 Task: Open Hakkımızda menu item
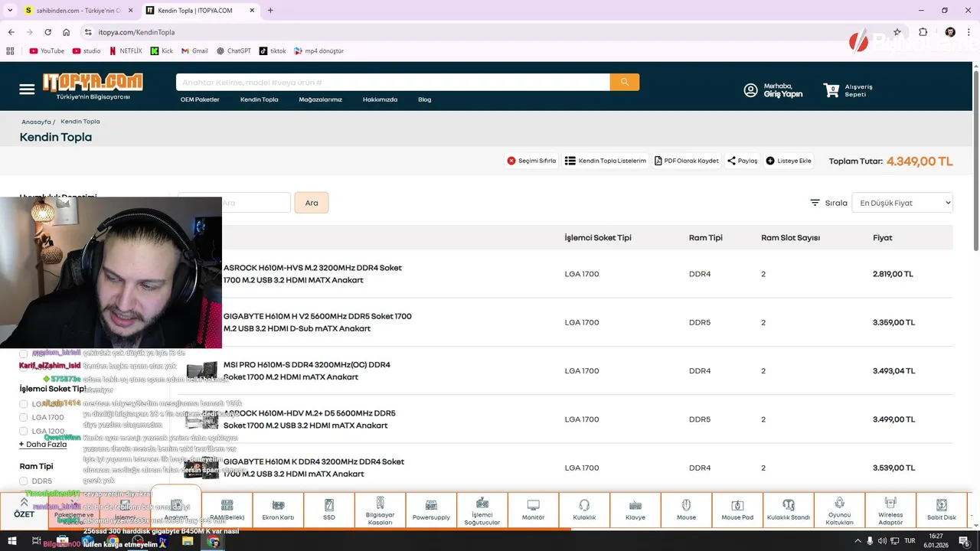click(x=380, y=99)
